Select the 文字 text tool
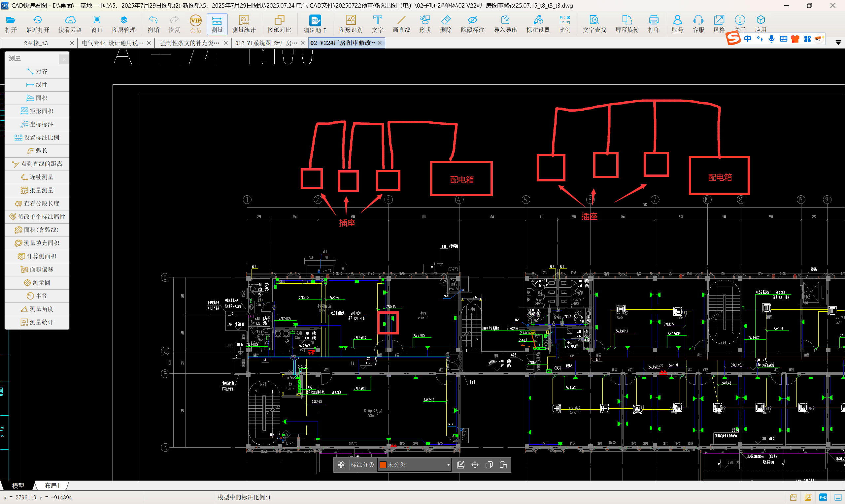Screen dimensions: 845x504 pos(378,24)
